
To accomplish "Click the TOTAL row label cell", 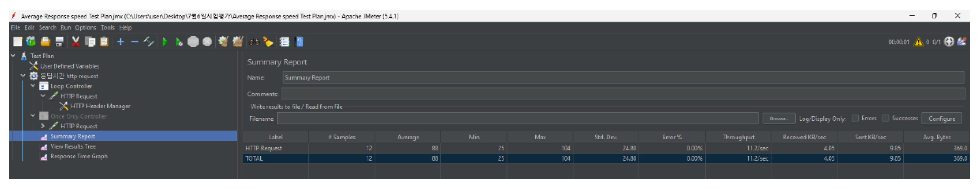I will click(276, 158).
